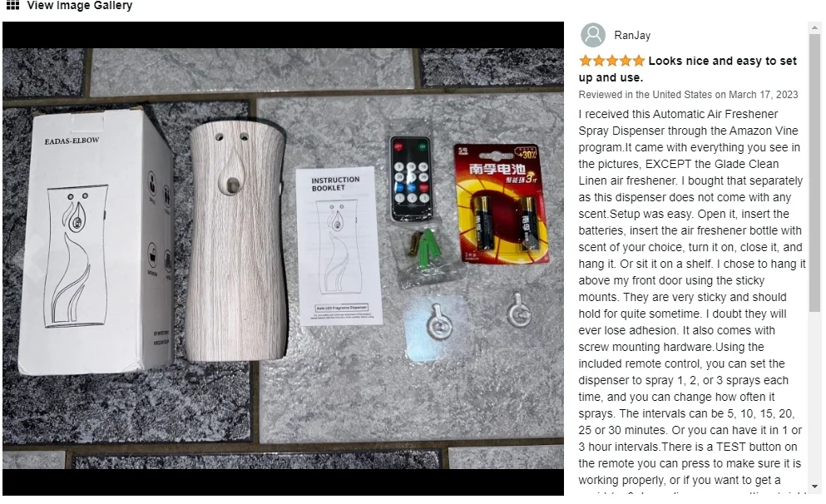
Task: Click the five-star rating icons
Action: [612, 61]
